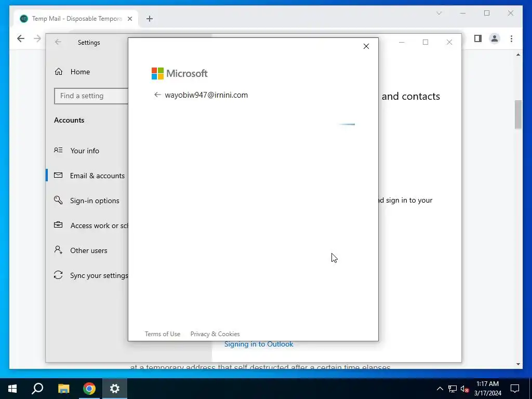Close the Temp Mail browser tab
Viewport: 532px width, 399px height.
pos(129,19)
